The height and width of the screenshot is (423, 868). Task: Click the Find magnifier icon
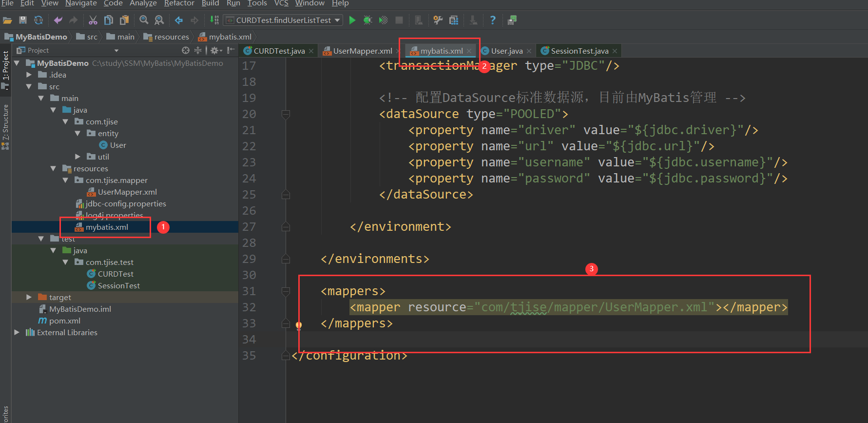[144, 20]
